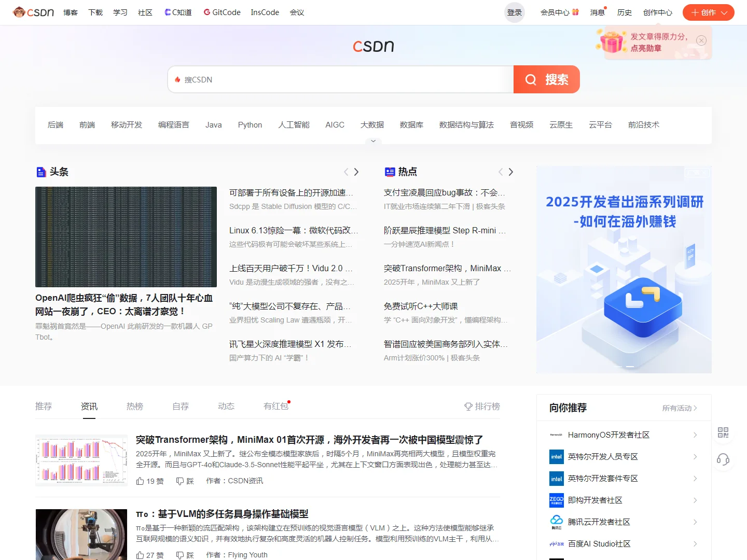Open the QR code icon on the right edge
Screen dimensions: 747x560
(x=723, y=432)
